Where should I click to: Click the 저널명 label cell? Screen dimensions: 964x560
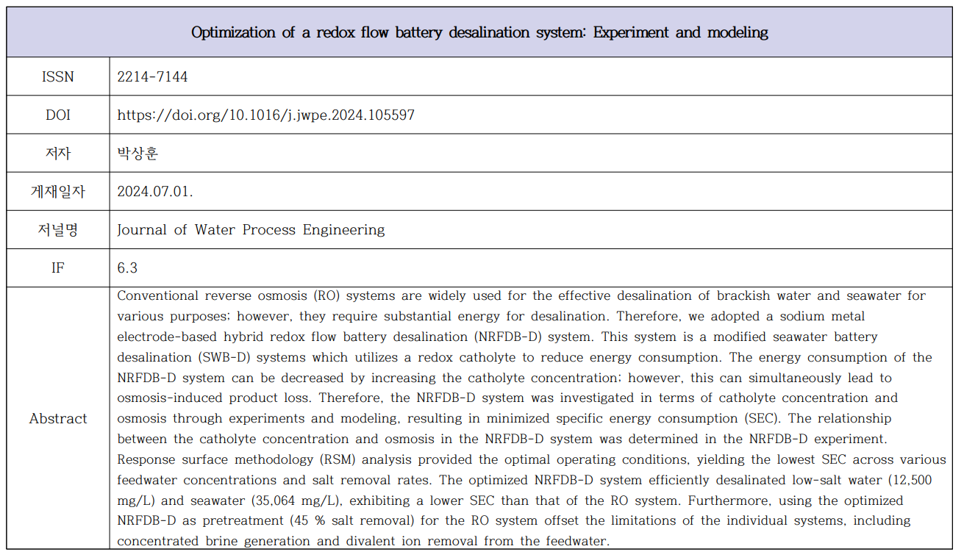(58, 230)
